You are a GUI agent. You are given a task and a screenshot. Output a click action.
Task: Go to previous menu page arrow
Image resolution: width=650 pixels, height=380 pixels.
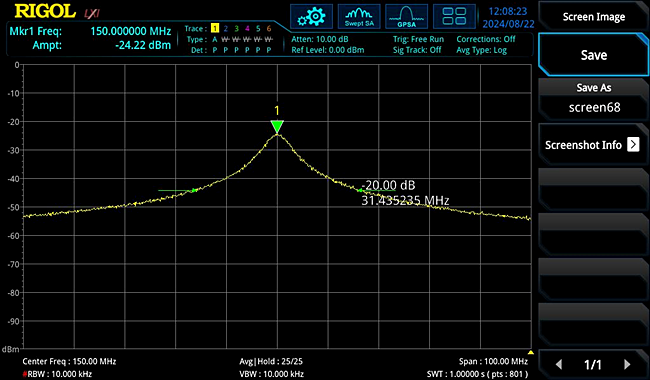coord(559,364)
